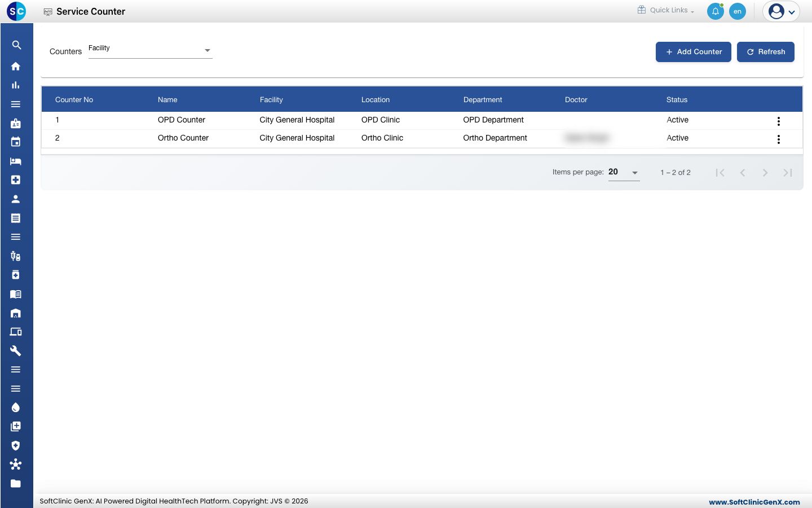Open the hospital bed icon
This screenshot has height=508, width=812.
(16, 161)
